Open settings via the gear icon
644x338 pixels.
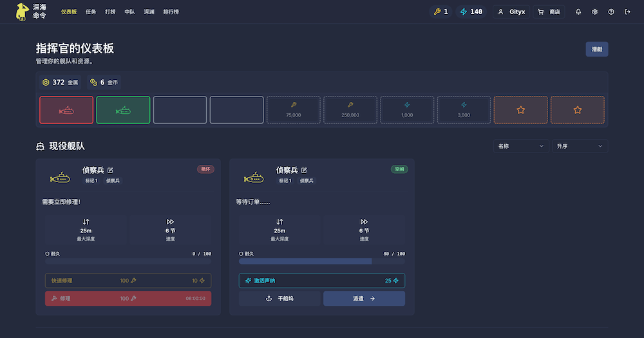pyautogui.click(x=594, y=12)
